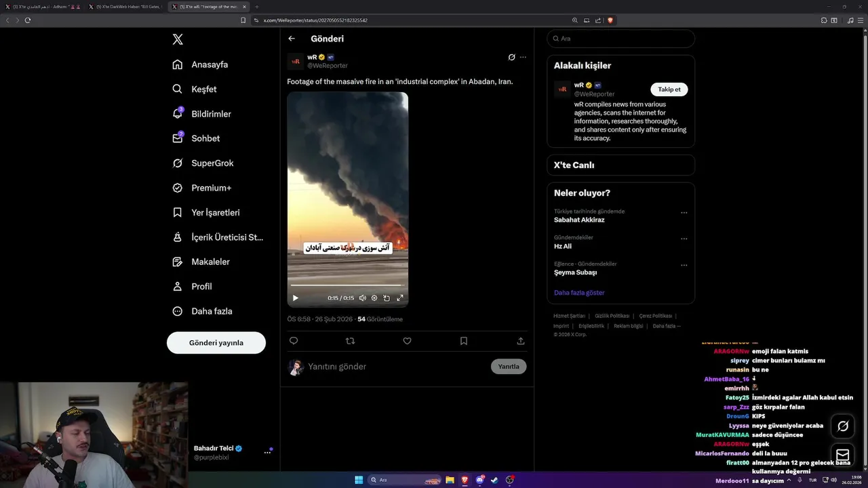The height and width of the screenshot is (488, 868).
Task: Open Profil page
Action: 192,287
